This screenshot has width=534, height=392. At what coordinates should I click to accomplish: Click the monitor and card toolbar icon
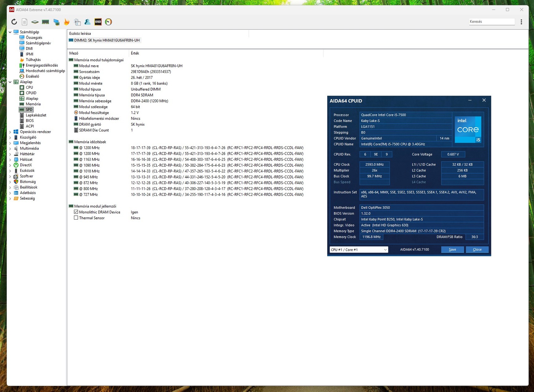tap(56, 22)
